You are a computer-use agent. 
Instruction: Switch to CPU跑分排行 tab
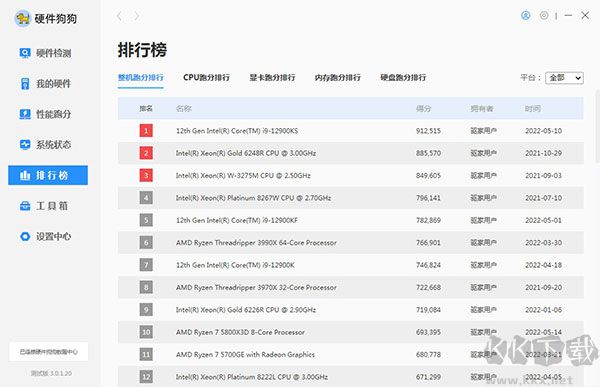206,78
